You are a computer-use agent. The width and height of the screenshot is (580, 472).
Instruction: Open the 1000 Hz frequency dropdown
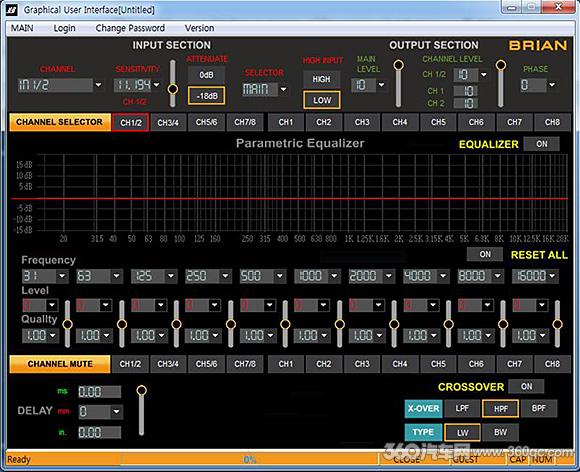pos(334,276)
